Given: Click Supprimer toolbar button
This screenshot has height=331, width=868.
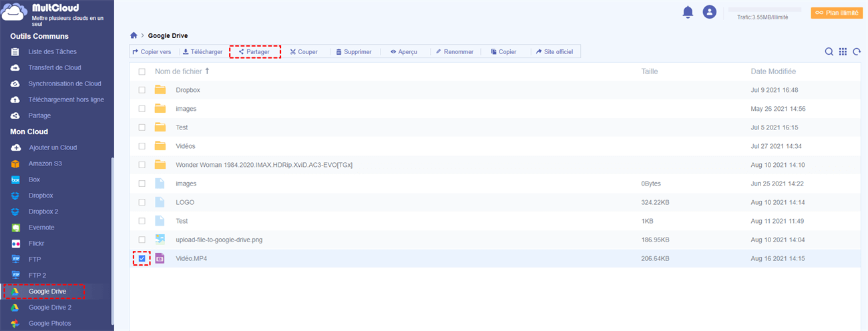Looking at the screenshot, I should (354, 51).
